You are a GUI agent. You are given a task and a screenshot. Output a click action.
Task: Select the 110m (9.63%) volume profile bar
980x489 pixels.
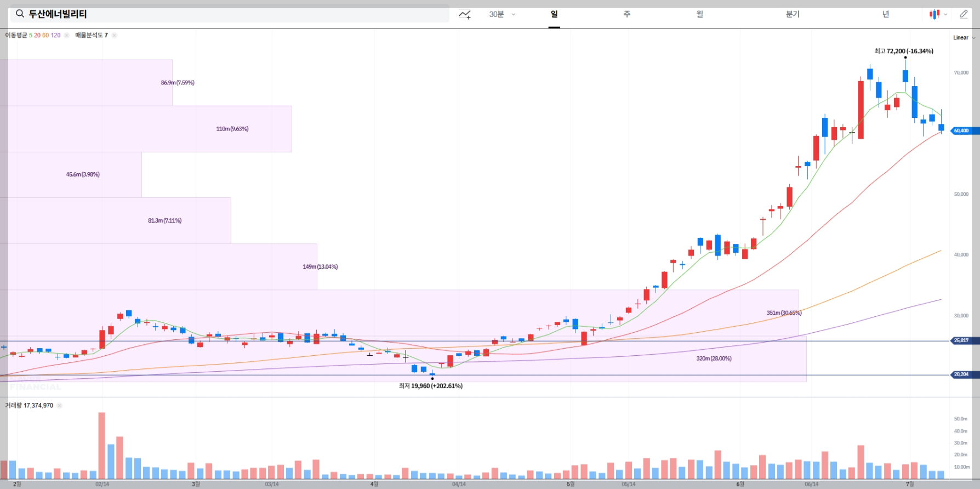pyautogui.click(x=146, y=129)
